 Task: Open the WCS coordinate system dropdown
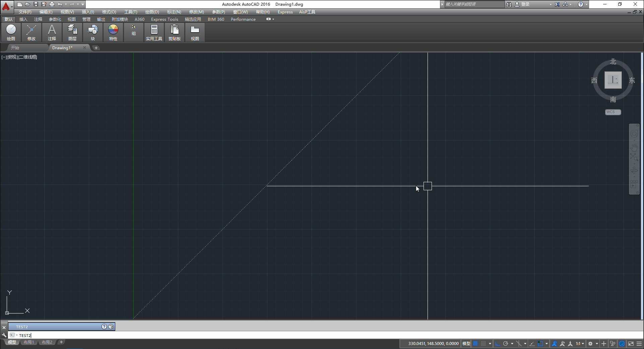point(613,112)
